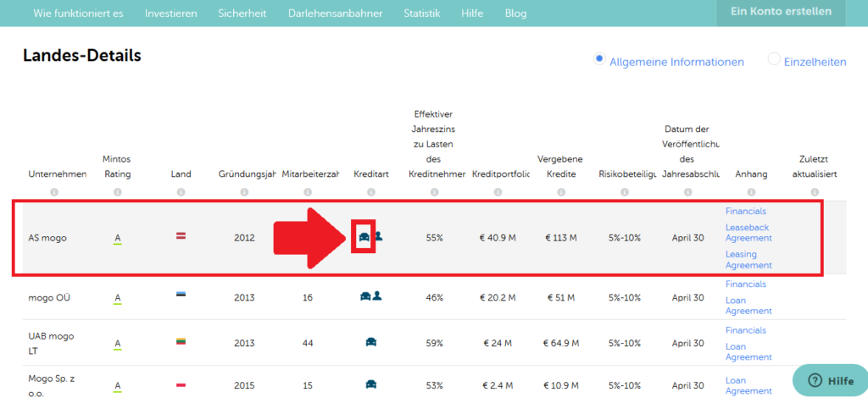This screenshot has width=868, height=403.
Task: Click the A rating for UAB mogo LT
Action: tap(117, 344)
